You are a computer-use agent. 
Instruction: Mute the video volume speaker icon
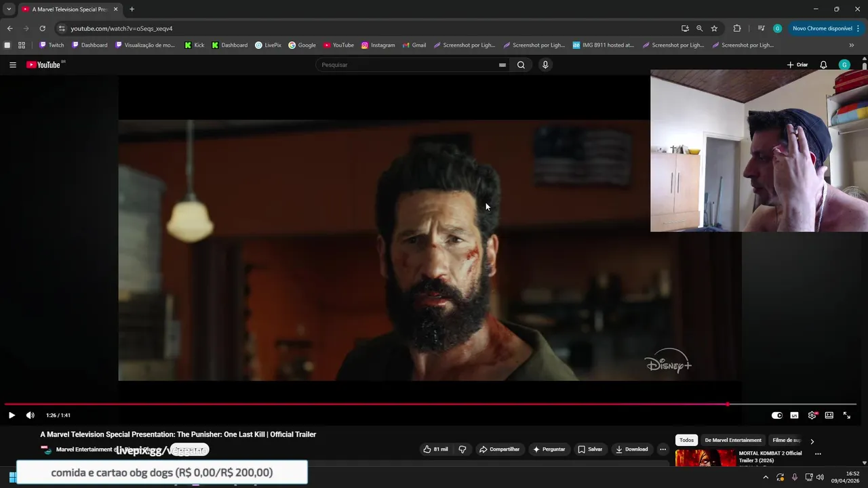[x=30, y=415]
